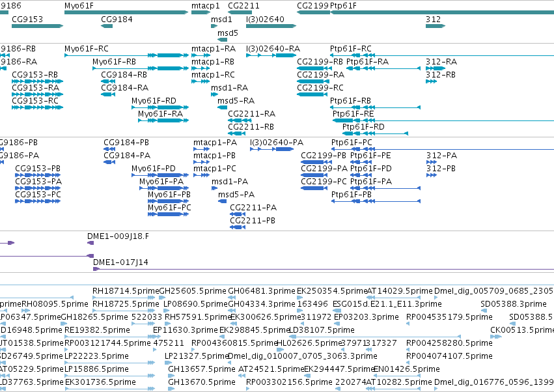Select the Myo61F-RB transcript label
The width and height of the screenshot is (554, 392).
coord(114,61)
